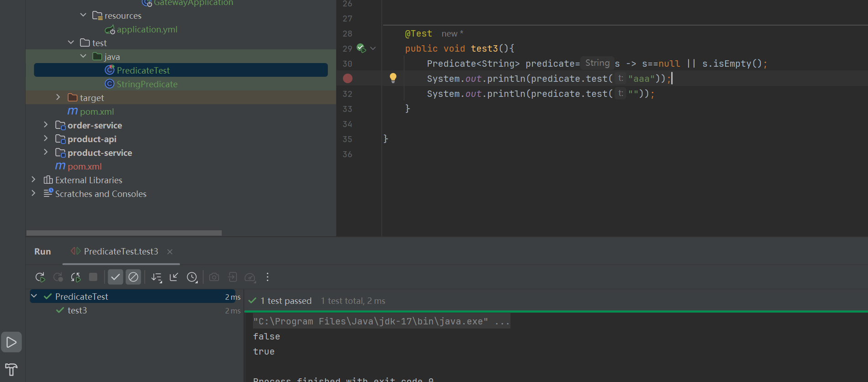Expand order-service module

point(46,125)
